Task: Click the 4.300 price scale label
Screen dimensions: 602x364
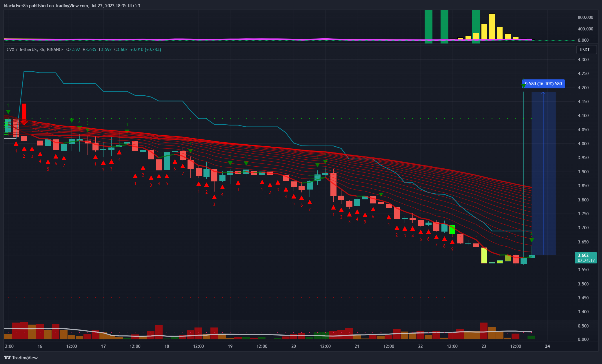Action: coord(583,60)
